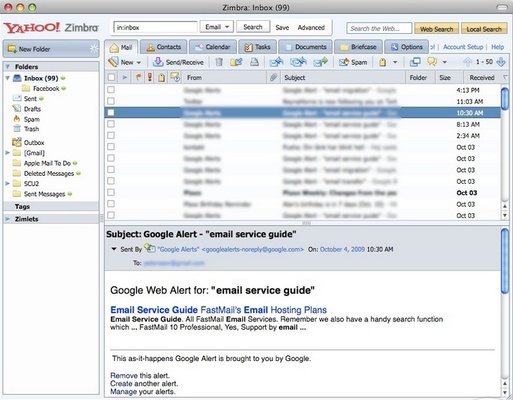This screenshot has height=400, width=513.
Task: Click the Search button
Action: (x=253, y=27)
